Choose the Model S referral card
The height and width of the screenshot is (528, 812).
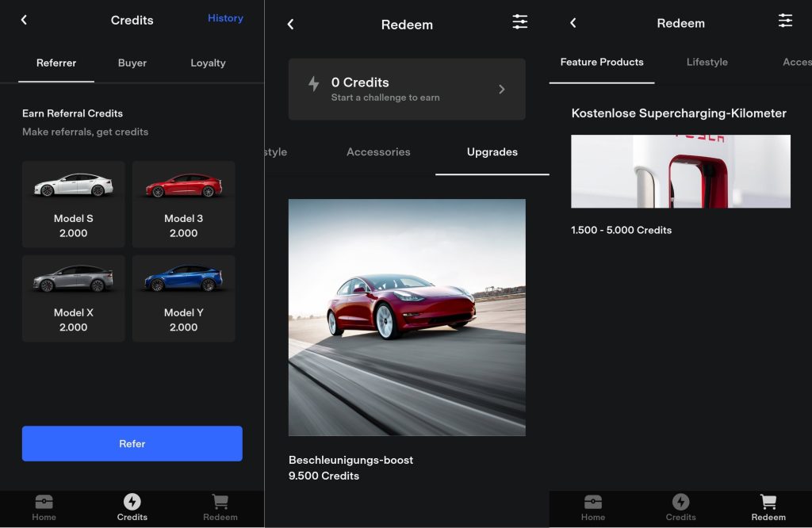pos(74,205)
